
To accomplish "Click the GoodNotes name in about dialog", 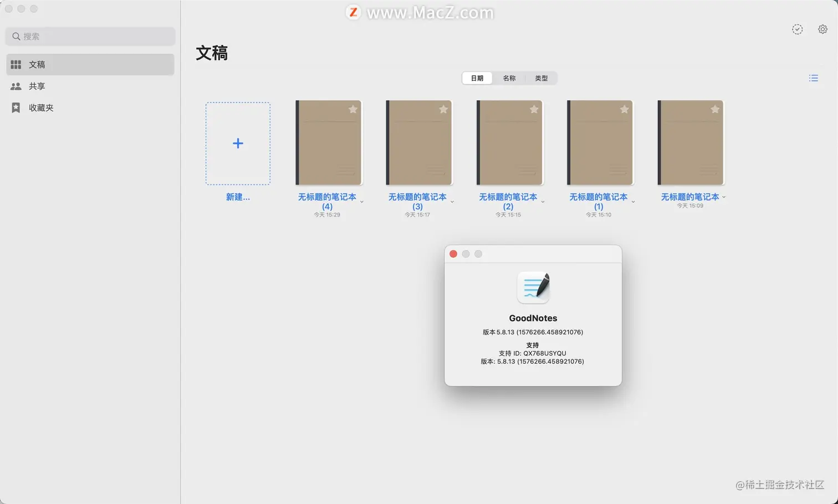I will 533,318.
